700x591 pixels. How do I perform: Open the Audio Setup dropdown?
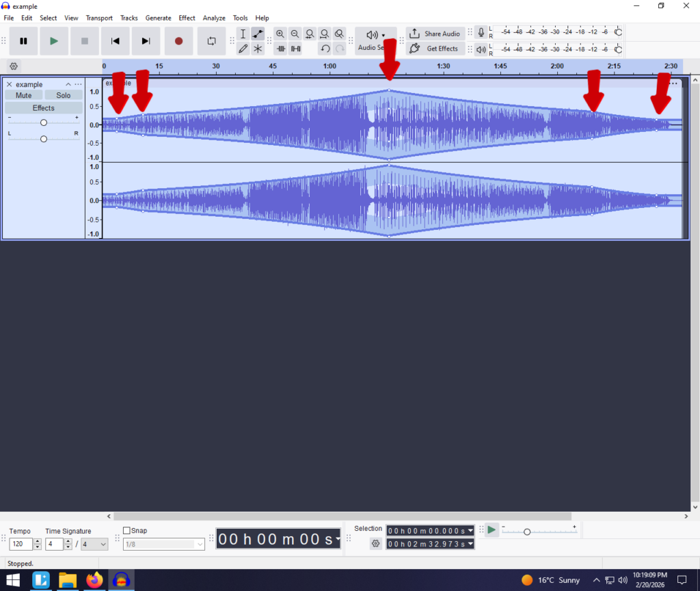point(375,40)
